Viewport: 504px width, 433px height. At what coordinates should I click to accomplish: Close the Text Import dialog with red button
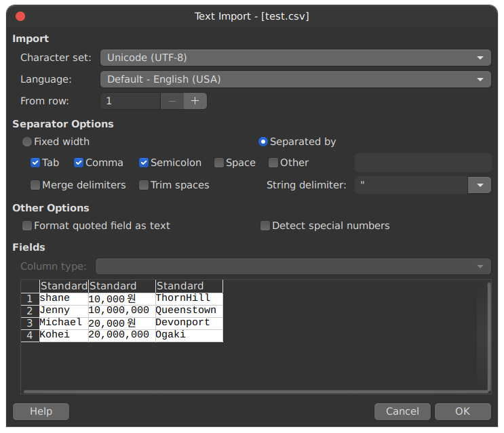tap(20, 16)
